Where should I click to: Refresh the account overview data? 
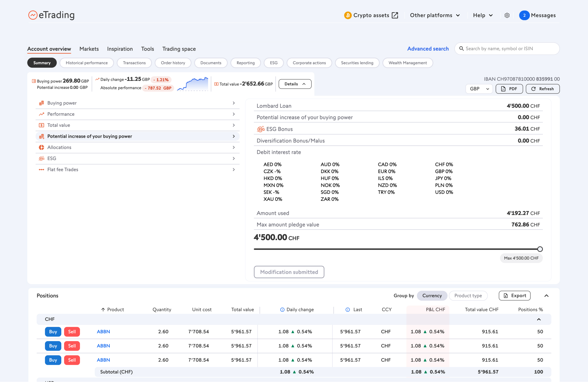point(543,89)
